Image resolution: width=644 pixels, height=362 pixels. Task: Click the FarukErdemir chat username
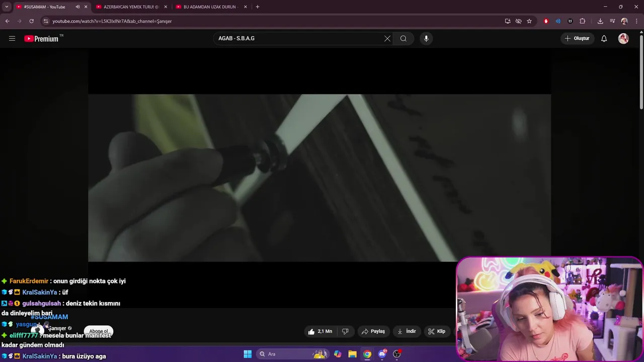pyautogui.click(x=29, y=281)
